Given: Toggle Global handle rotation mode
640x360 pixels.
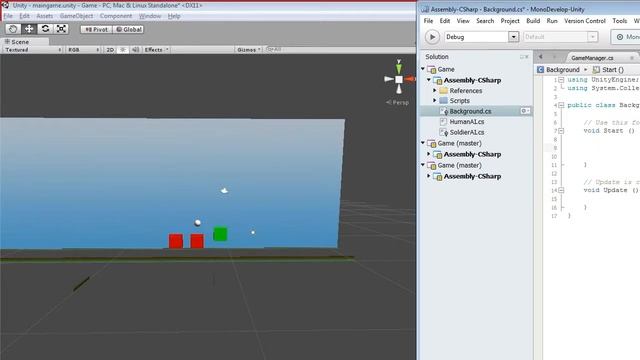Looking at the screenshot, I should (x=128, y=29).
